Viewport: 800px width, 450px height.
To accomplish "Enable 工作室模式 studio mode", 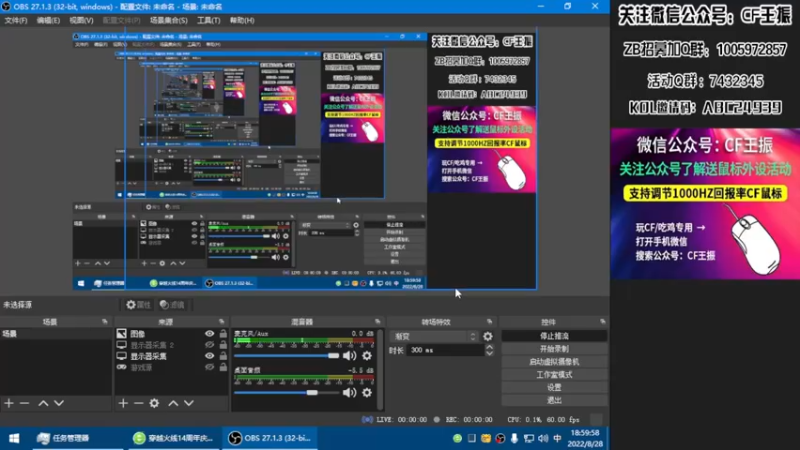I will pos(554,374).
